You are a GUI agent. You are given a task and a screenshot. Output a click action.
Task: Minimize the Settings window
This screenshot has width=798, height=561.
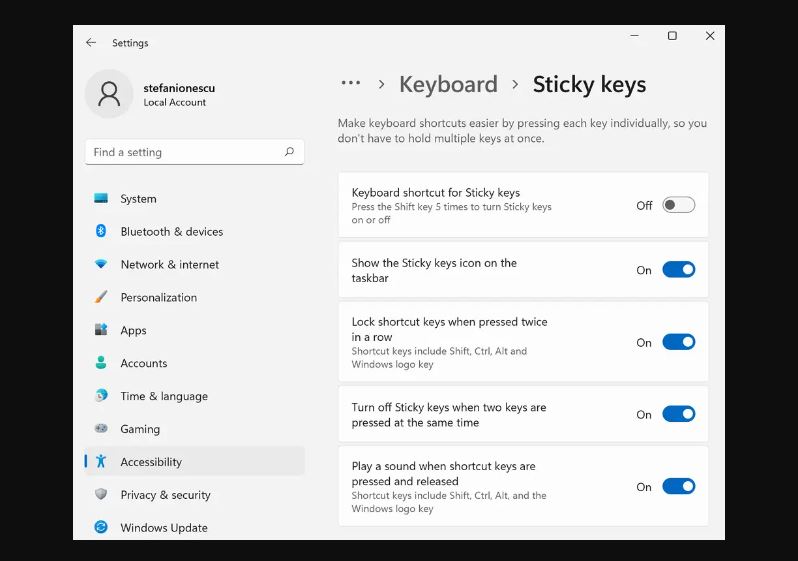tap(635, 36)
